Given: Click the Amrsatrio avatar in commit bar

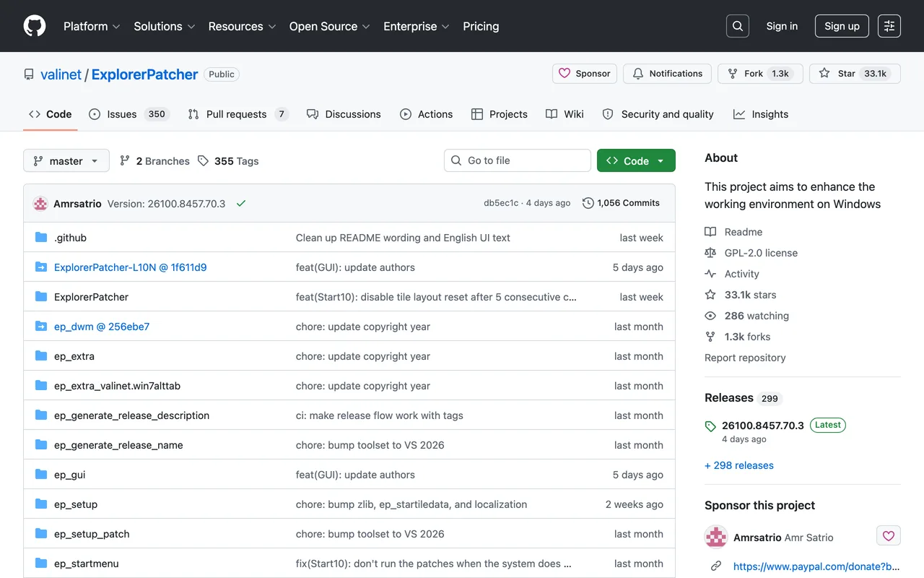Looking at the screenshot, I should [40, 204].
